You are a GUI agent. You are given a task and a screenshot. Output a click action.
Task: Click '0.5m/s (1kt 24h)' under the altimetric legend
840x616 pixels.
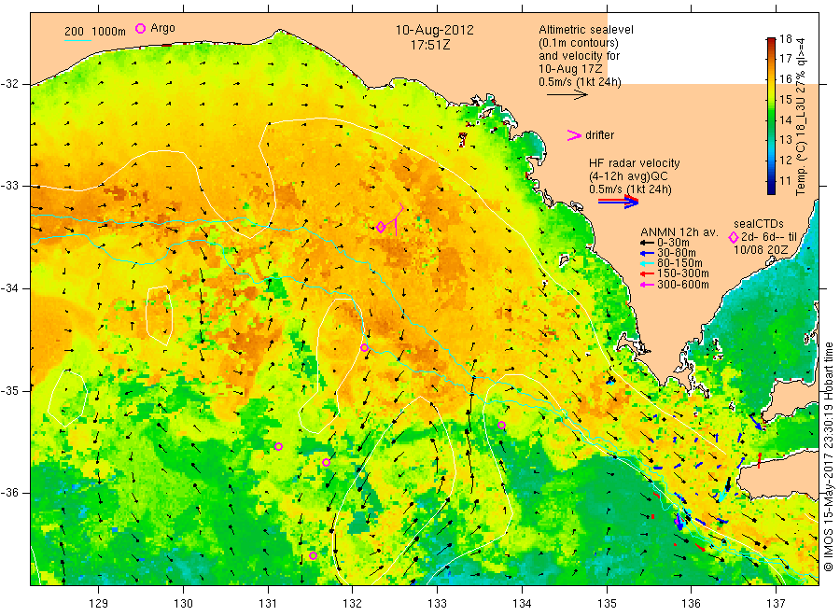(580, 82)
